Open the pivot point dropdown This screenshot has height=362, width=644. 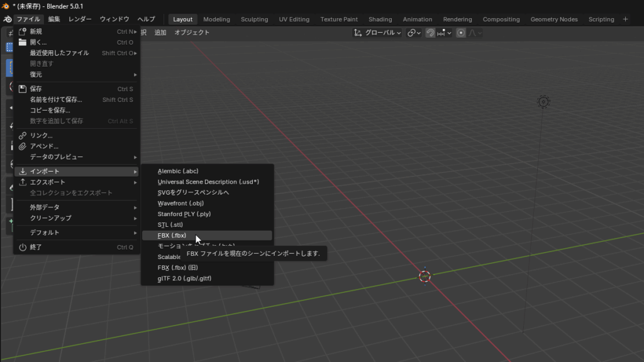tap(414, 33)
